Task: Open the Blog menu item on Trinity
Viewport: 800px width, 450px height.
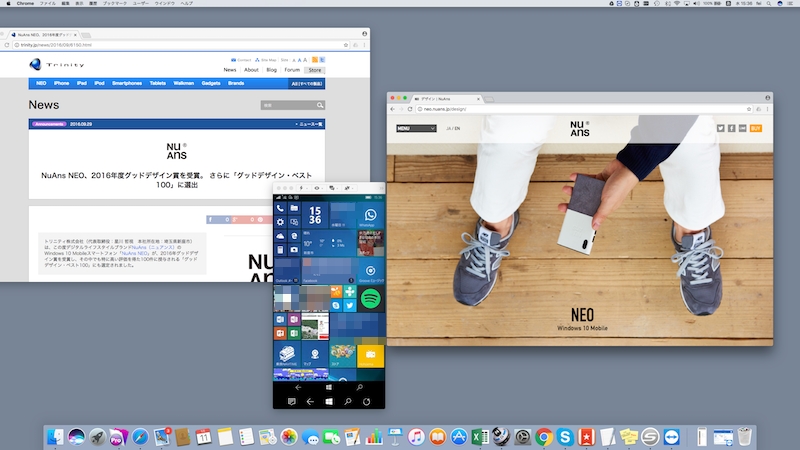Action: (x=272, y=70)
